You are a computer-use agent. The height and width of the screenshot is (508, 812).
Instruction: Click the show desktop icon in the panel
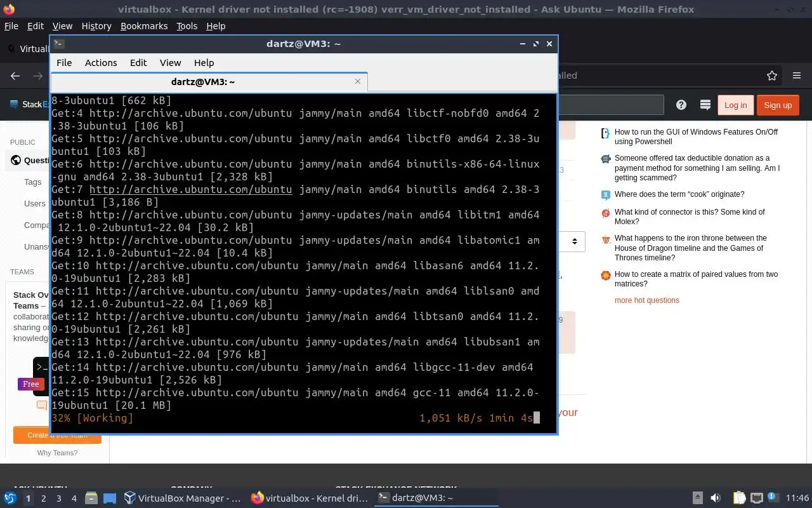tap(110, 498)
